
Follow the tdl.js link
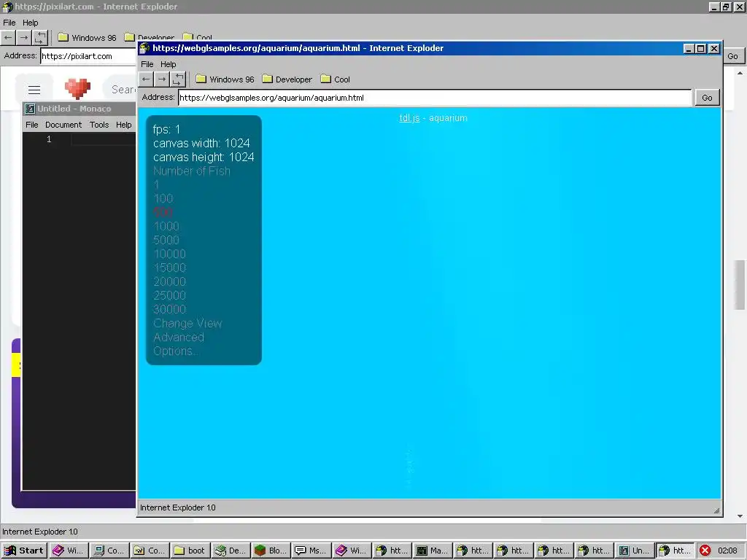click(409, 118)
